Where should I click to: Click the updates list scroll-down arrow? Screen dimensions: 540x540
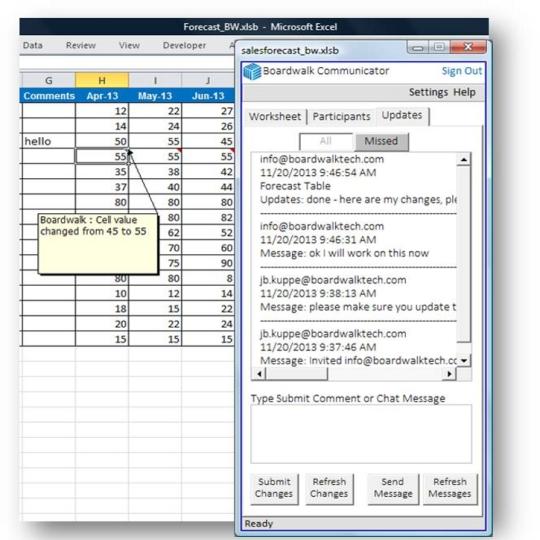coord(464,361)
